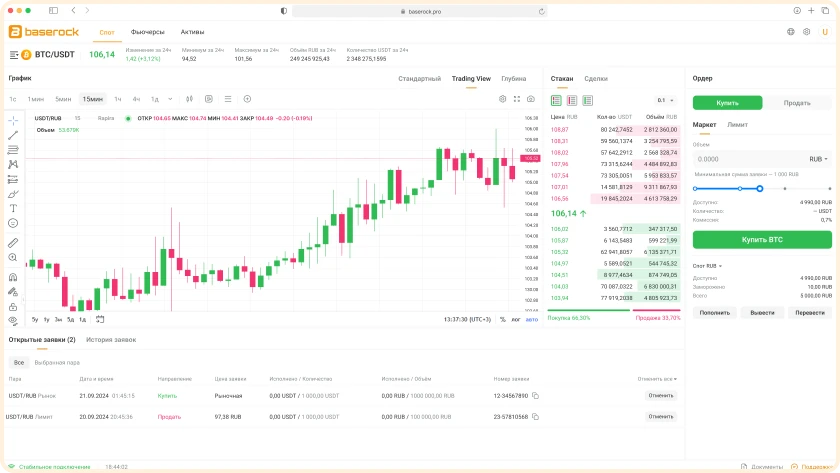
Task: Open the indicators button in chart toolbar
Action: tap(208, 99)
